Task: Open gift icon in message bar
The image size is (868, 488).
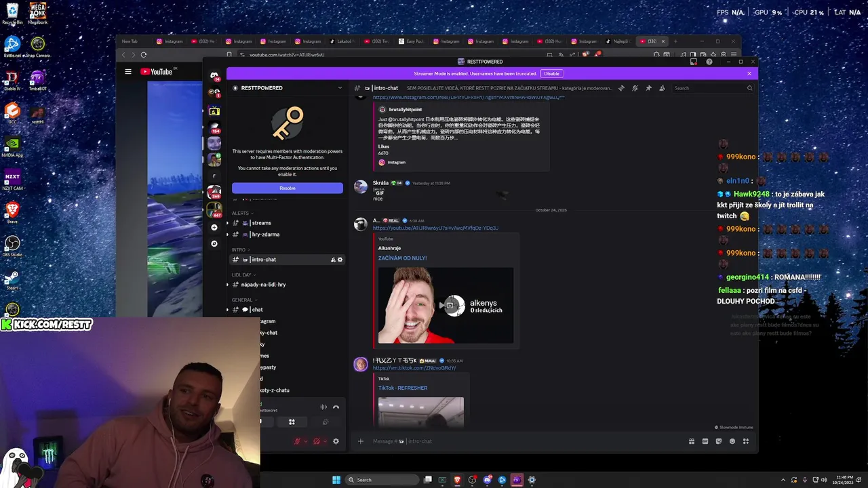Action: click(x=692, y=441)
